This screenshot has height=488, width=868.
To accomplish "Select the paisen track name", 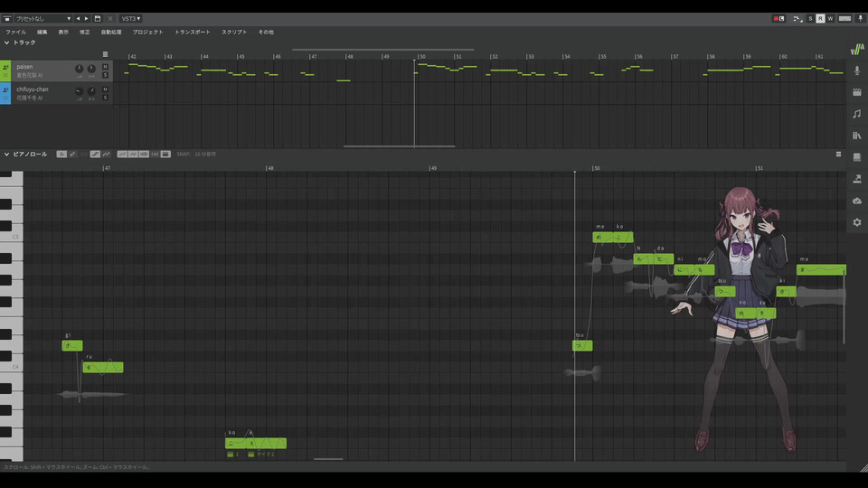I will coord(24,66).
